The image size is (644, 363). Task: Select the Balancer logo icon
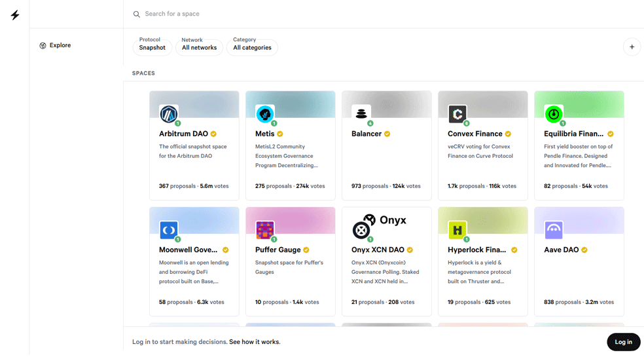(361, 114)
